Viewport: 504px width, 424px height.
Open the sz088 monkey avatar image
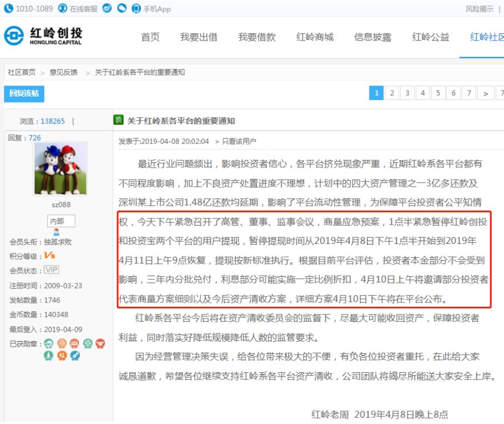[x=61, y=168]
